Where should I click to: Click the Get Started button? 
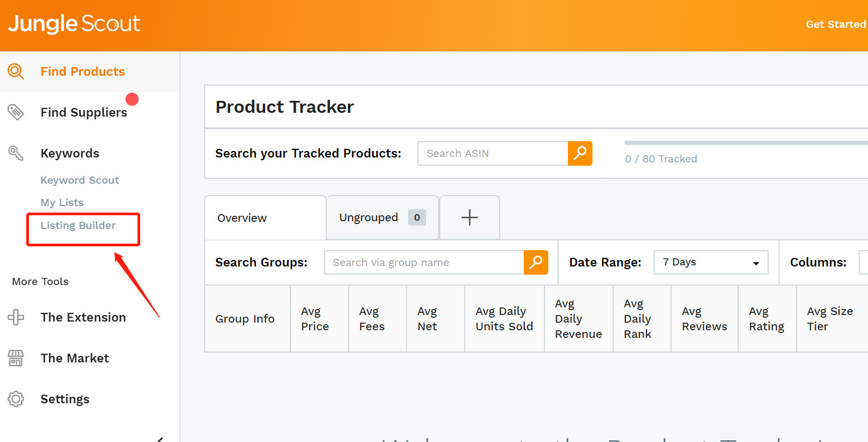click(835, 25)
